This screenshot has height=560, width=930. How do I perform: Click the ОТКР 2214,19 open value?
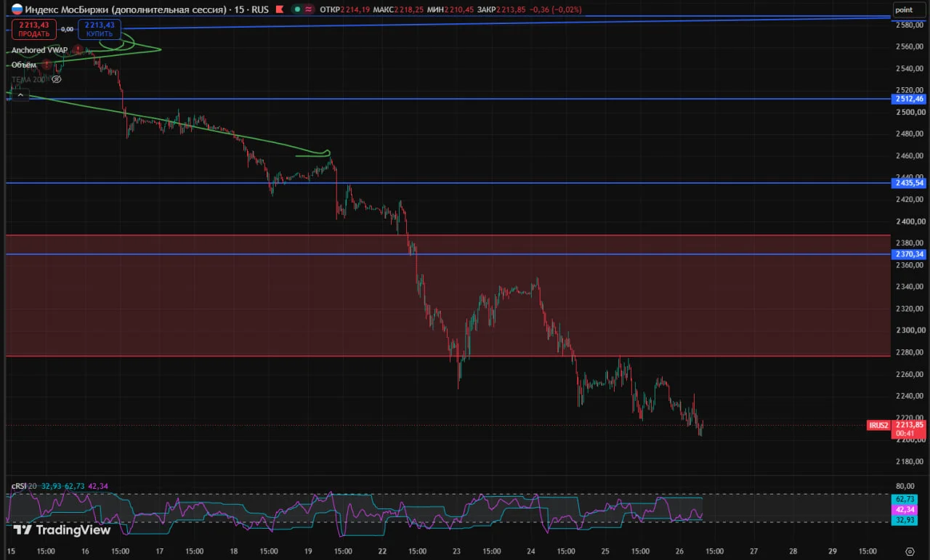[x=344, y=9]
